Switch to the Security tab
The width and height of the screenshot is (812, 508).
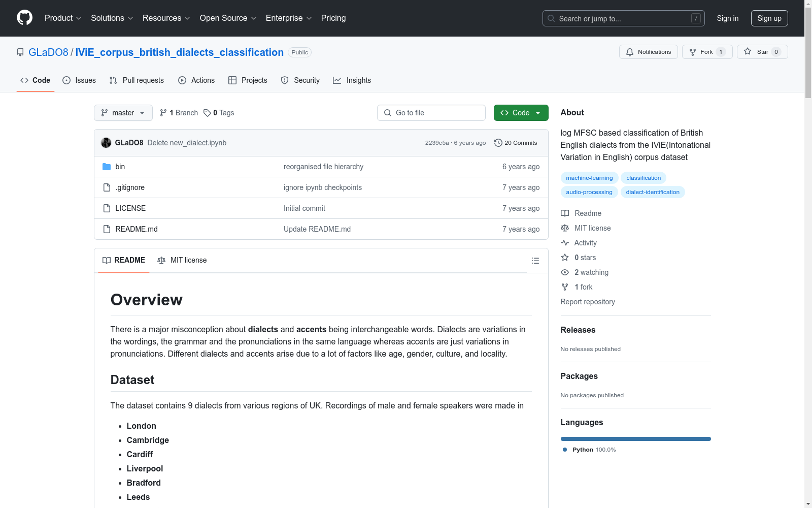pyautogui.click(x=300, y=80)
